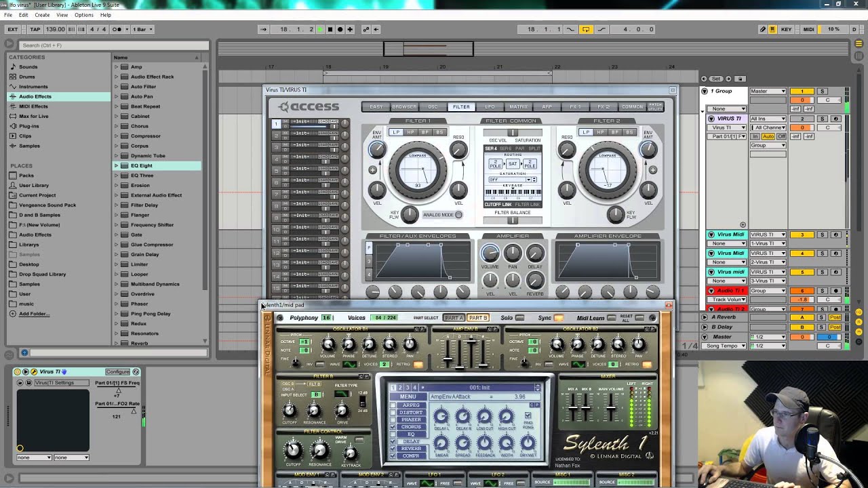Toggle the Solo switch in Sylenth1

coord(520,318)
